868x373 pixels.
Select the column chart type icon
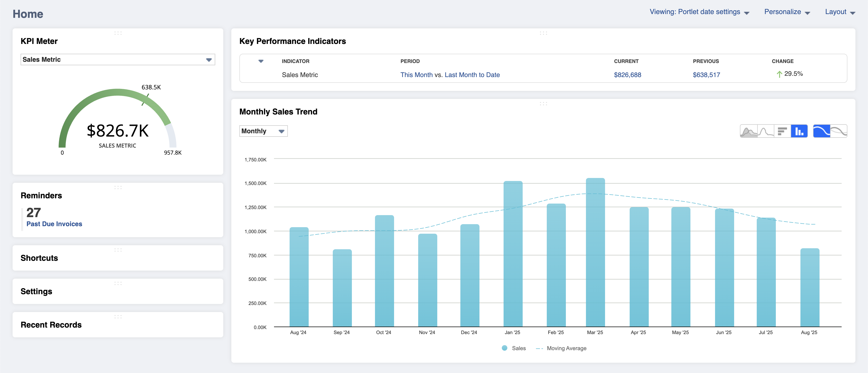coord(799,131)
